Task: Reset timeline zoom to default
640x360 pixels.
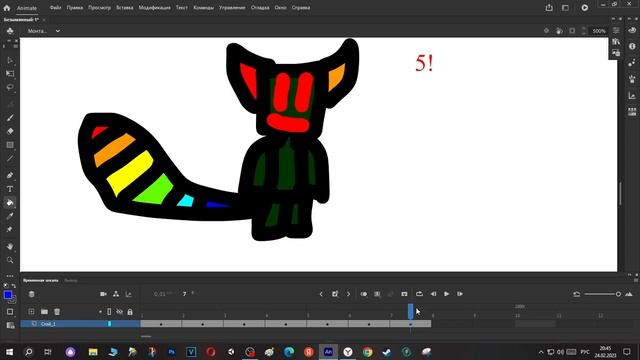Action: click(x=576, y=294)
